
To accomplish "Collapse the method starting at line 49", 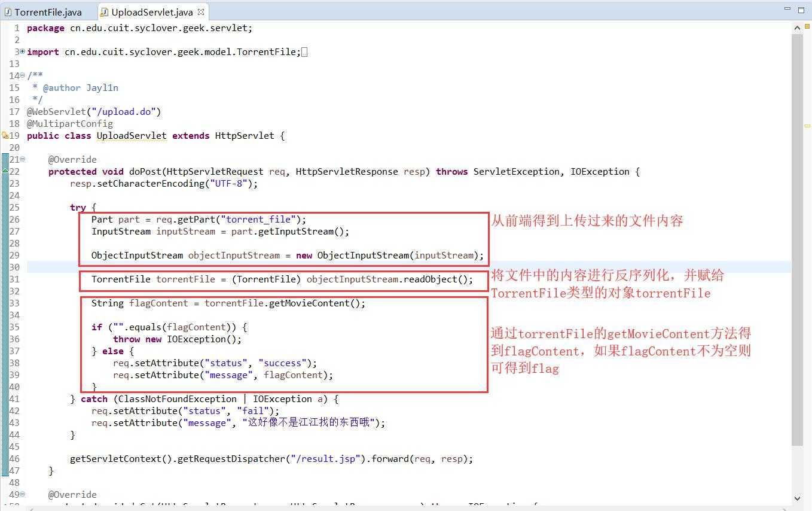I will pyautogui.click(x=23, y=494).
